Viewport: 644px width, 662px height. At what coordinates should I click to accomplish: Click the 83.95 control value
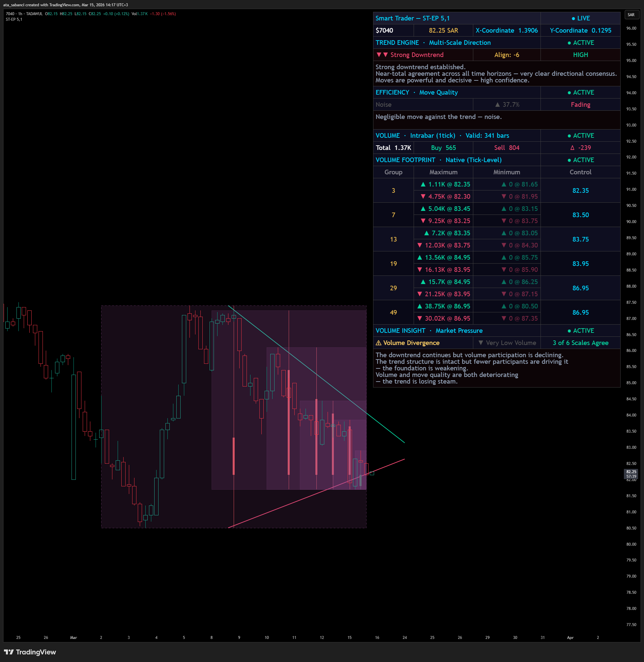580,263
